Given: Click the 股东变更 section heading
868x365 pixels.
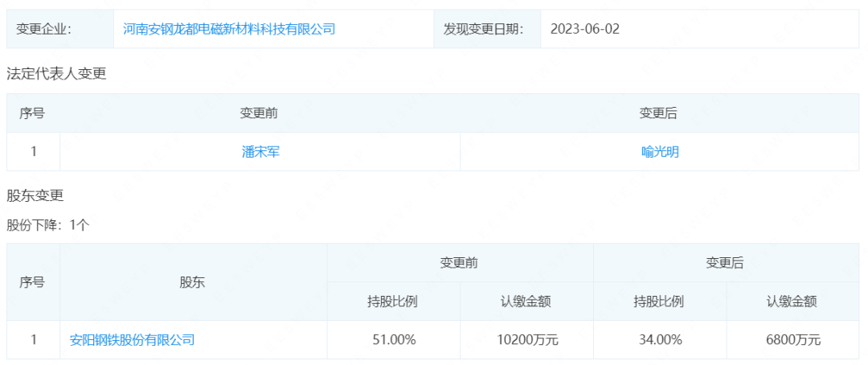Looking at the screenshot, I should coord(35,195).
